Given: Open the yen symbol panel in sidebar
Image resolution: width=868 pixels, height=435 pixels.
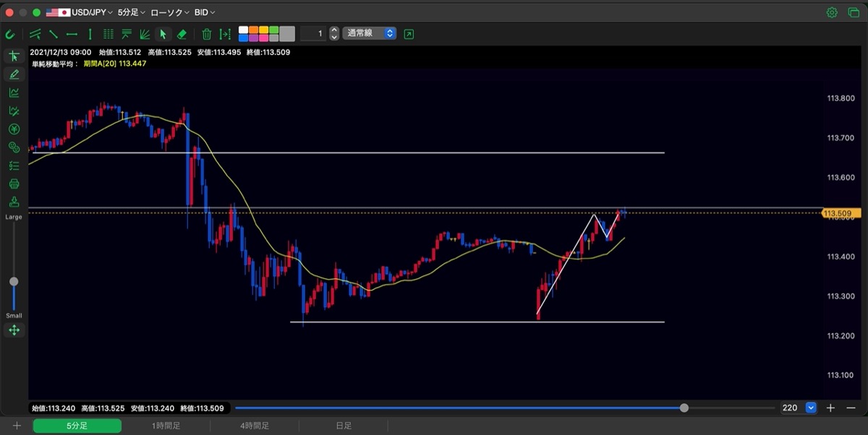Looking at the screenshot, I should (x=14, y=129).
